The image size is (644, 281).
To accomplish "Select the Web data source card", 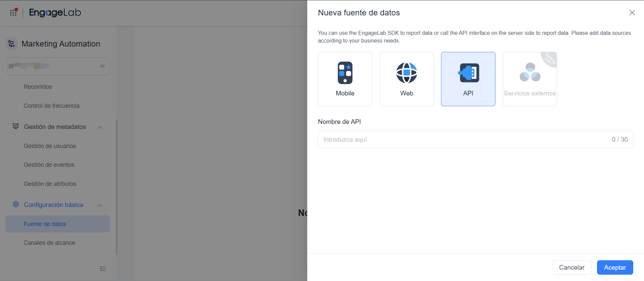I will [407, 79].
